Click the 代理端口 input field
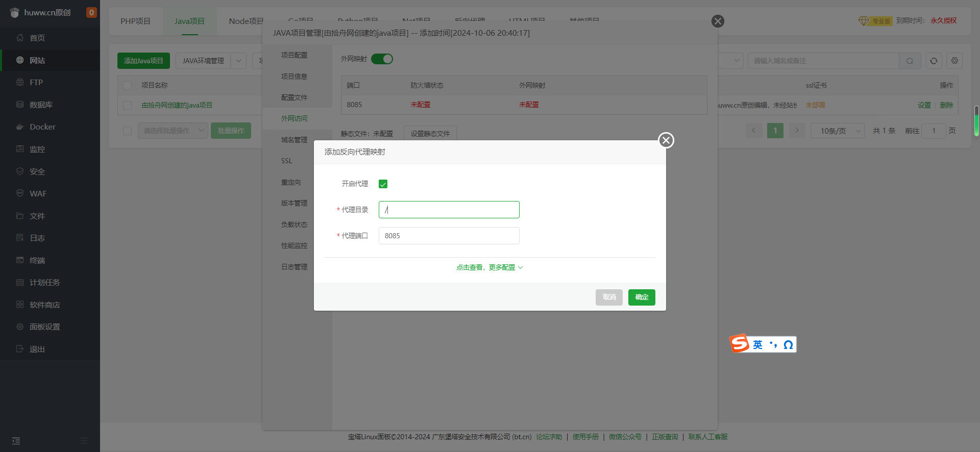 (x=449, y=236)
